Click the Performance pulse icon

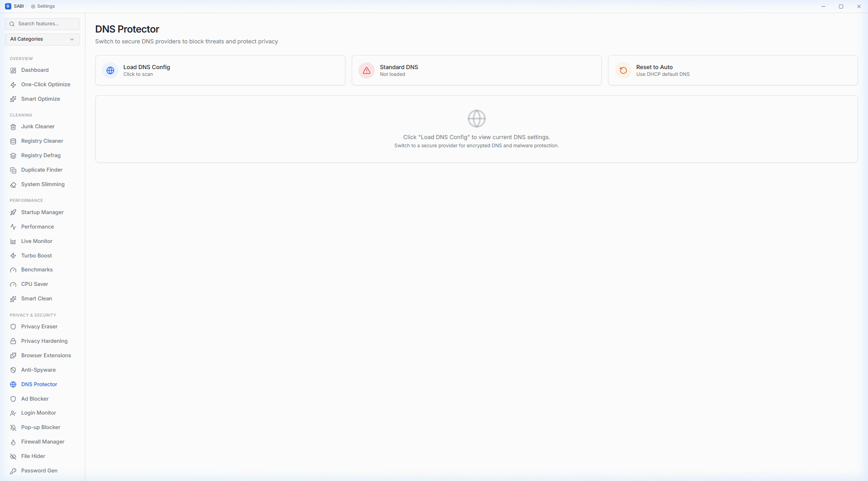(x=13, y=227)
